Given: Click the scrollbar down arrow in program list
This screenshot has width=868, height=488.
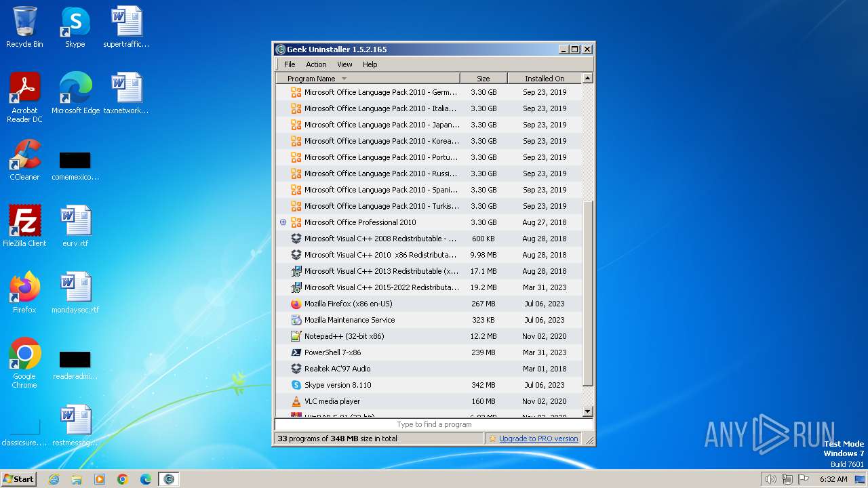Looking at the screenshot, I should pyautogui.click(x=588, y=411).
